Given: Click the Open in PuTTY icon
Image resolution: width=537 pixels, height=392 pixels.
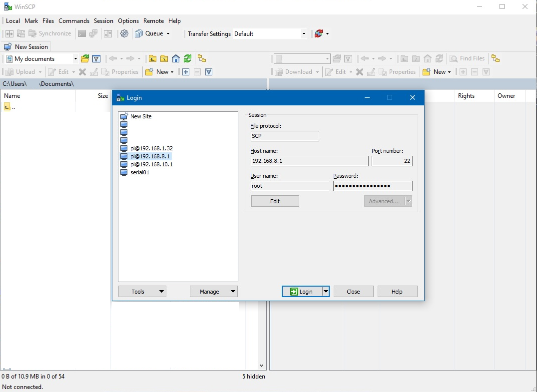Looking at the screenshot, I should click(93, 33).
